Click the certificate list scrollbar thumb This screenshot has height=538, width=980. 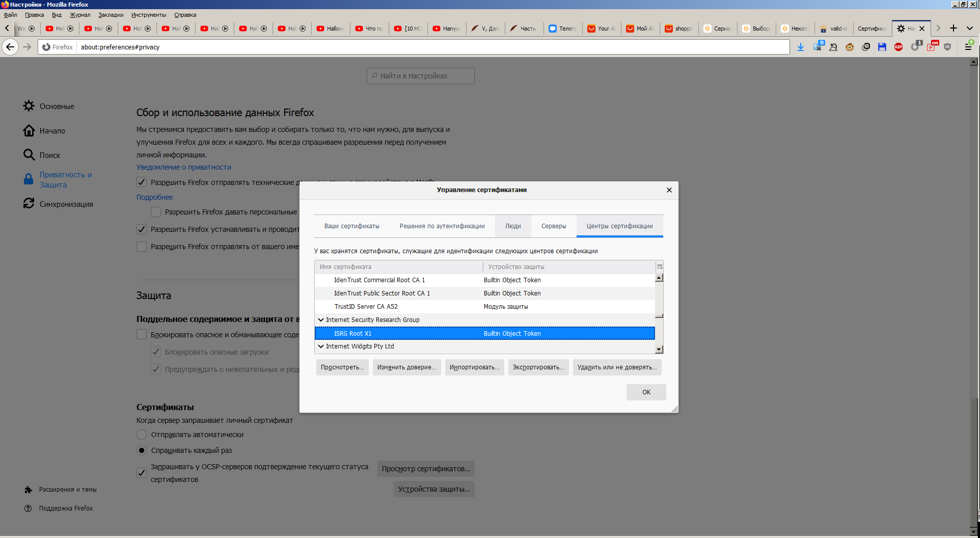pos(659,315)
